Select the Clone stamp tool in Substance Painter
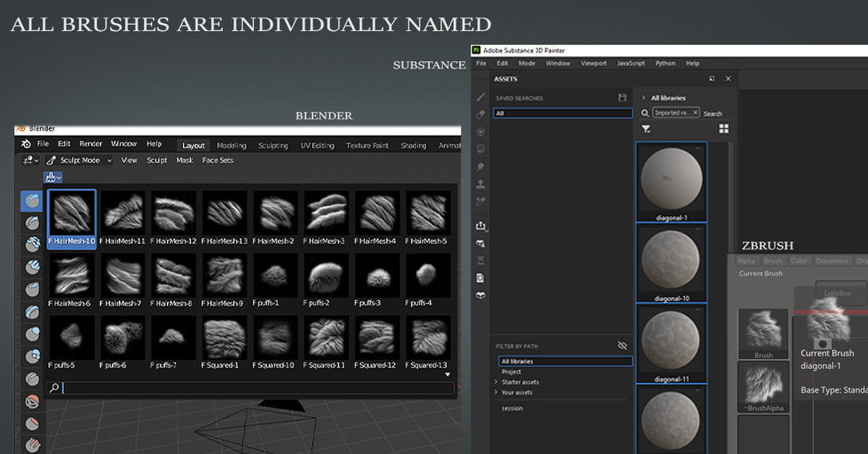The image size is (868, 454). [x=480, y=184]
